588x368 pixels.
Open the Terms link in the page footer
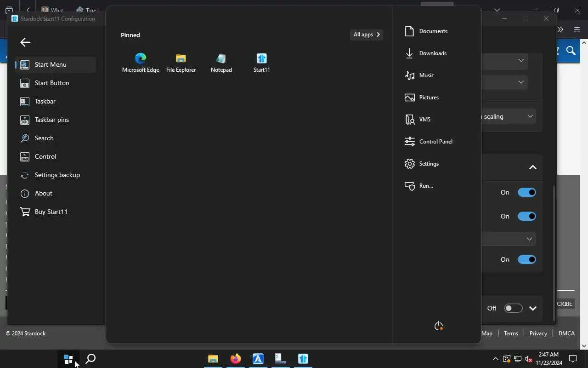coord(511,333)
